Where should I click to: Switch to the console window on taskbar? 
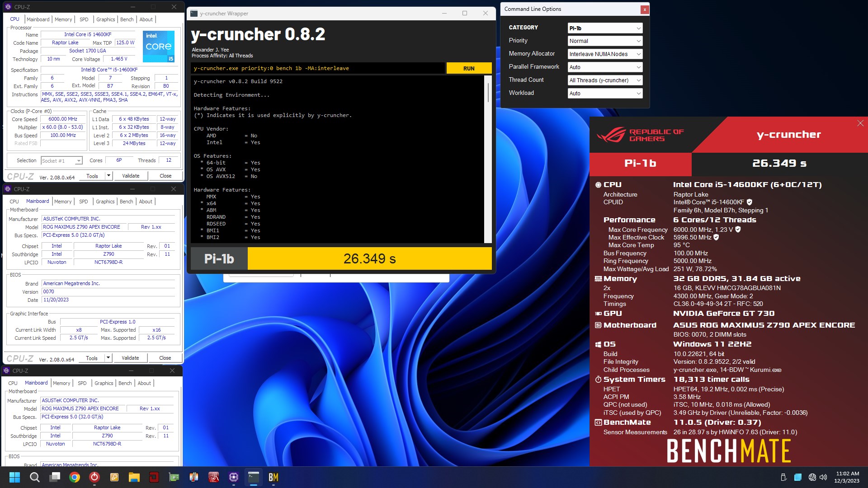pyautogui.click(x=254, y=477)
